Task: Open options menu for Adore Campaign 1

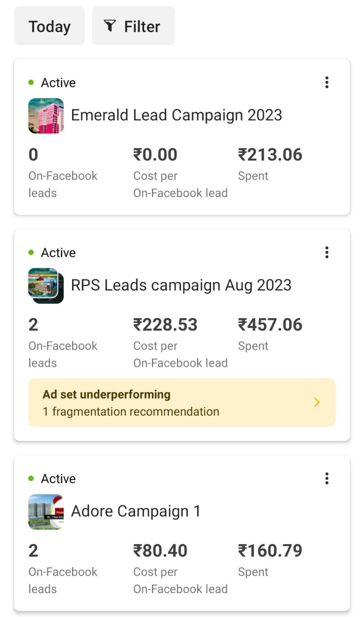Action: (x=327, y=478)
